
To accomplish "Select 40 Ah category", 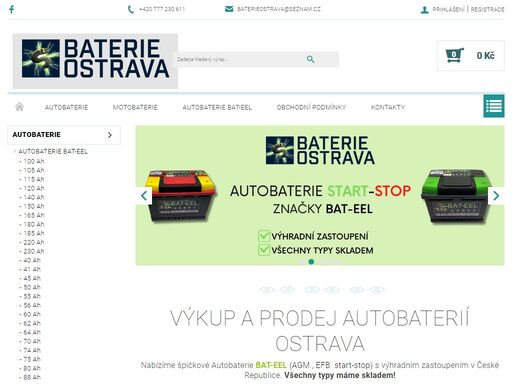I will coord(32,260).
